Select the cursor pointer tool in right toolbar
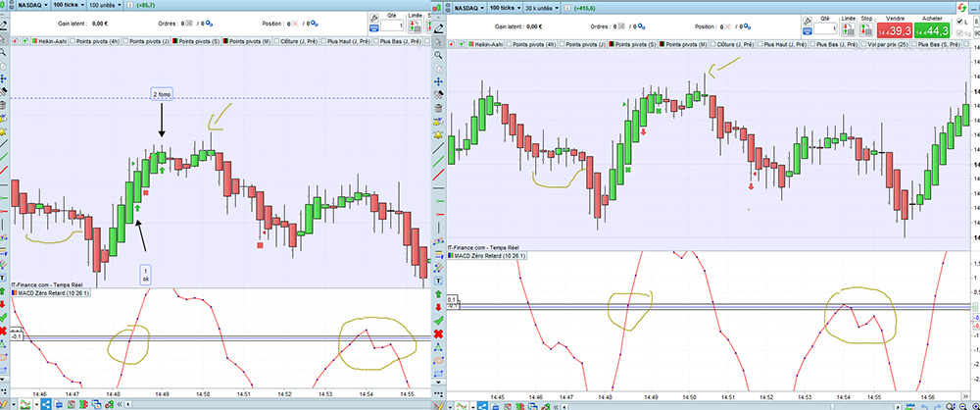The height and width of the screenshot is (410, 980). coord(439,42)
